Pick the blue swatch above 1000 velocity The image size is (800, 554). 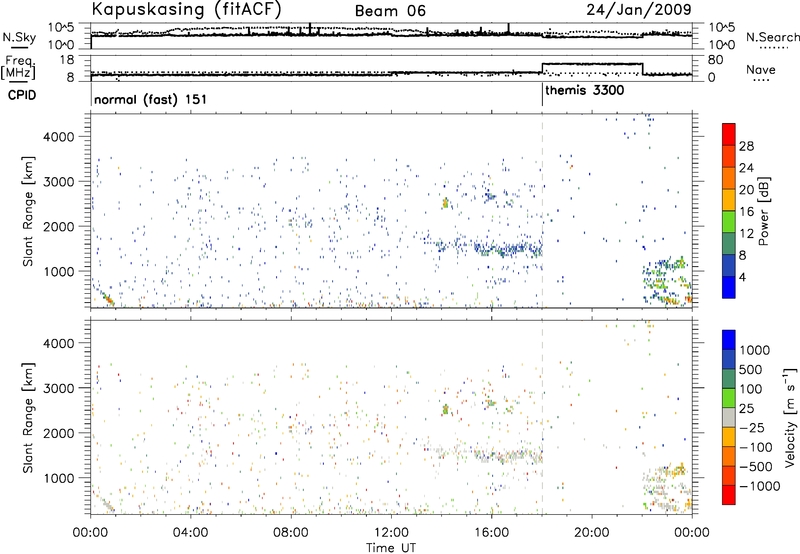tap(729, 340)
